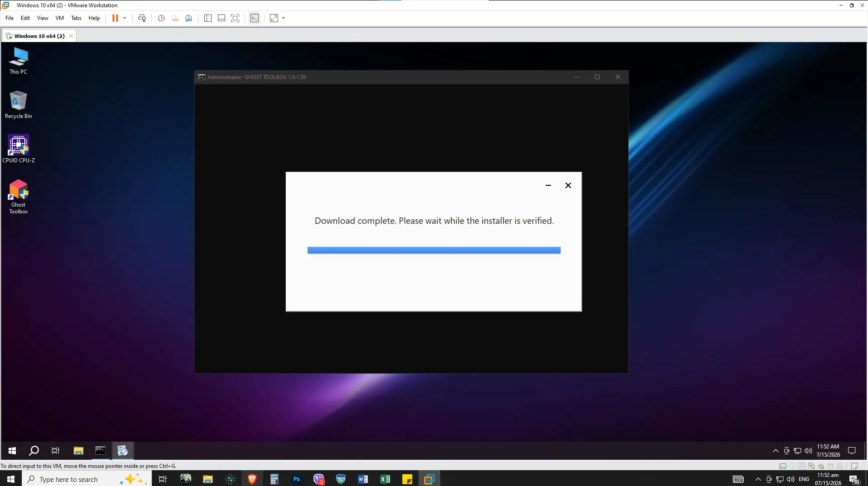Select the Recycle Bin on the guest desktop

(19, 105)
